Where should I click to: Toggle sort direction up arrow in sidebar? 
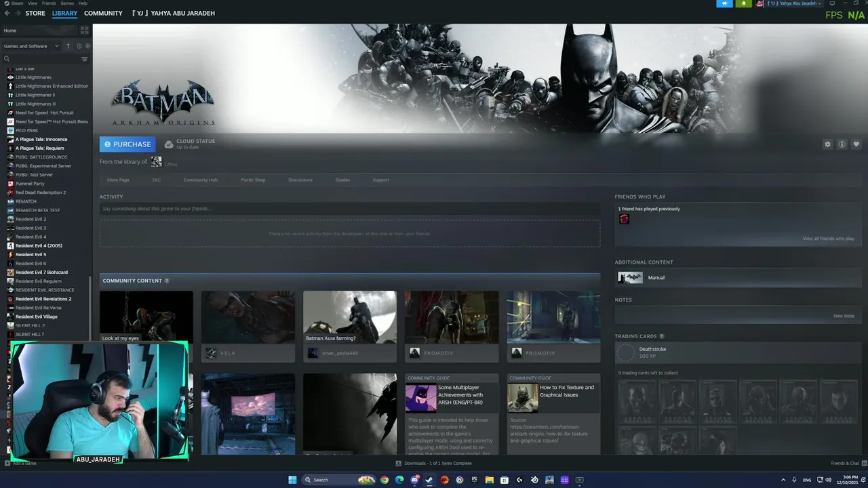[68, 46]
